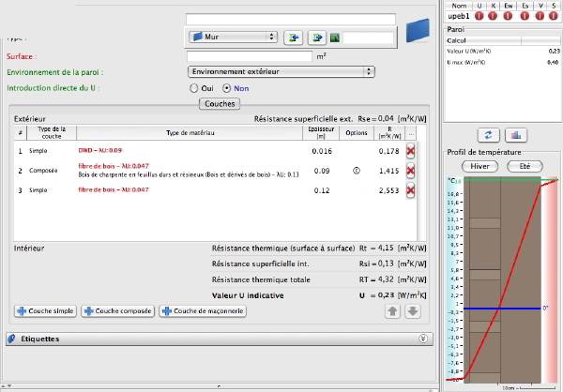Click the wall name input field
Image resolution: width=563 pixels, height=392 pixels.
click(x=291, y=19)
